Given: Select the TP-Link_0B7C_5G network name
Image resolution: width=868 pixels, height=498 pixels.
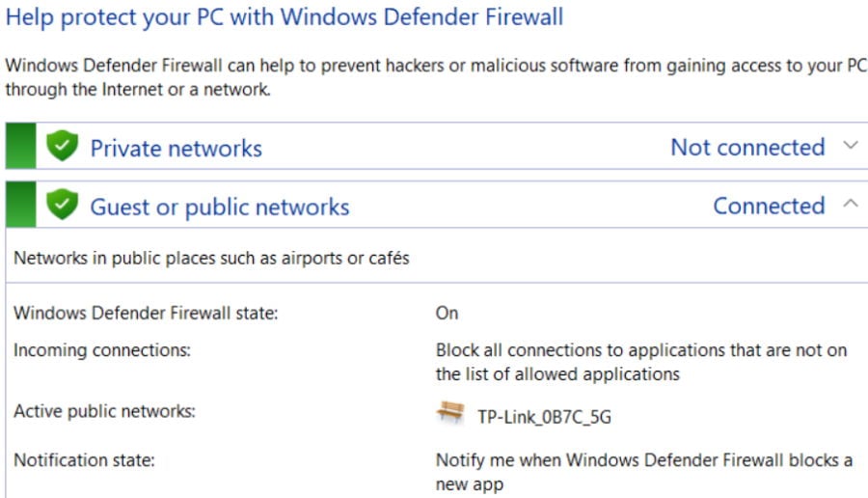Looking at the screenshot, I should click(544, 417).
